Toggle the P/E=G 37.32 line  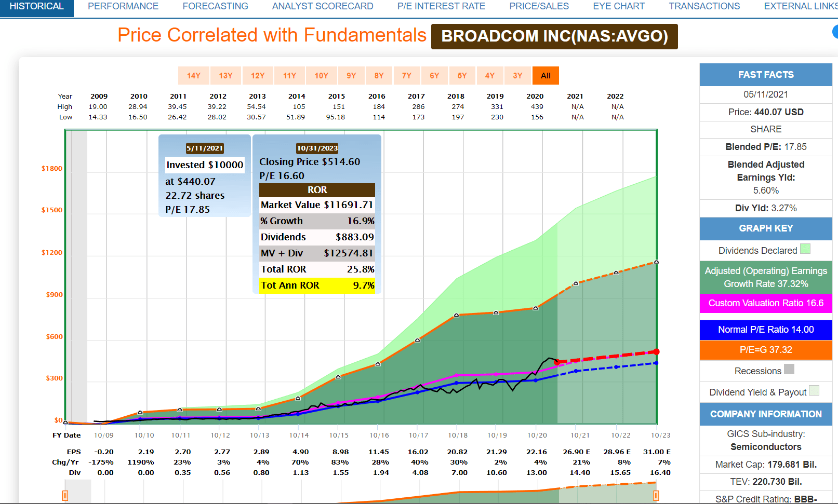coord(766,350)
